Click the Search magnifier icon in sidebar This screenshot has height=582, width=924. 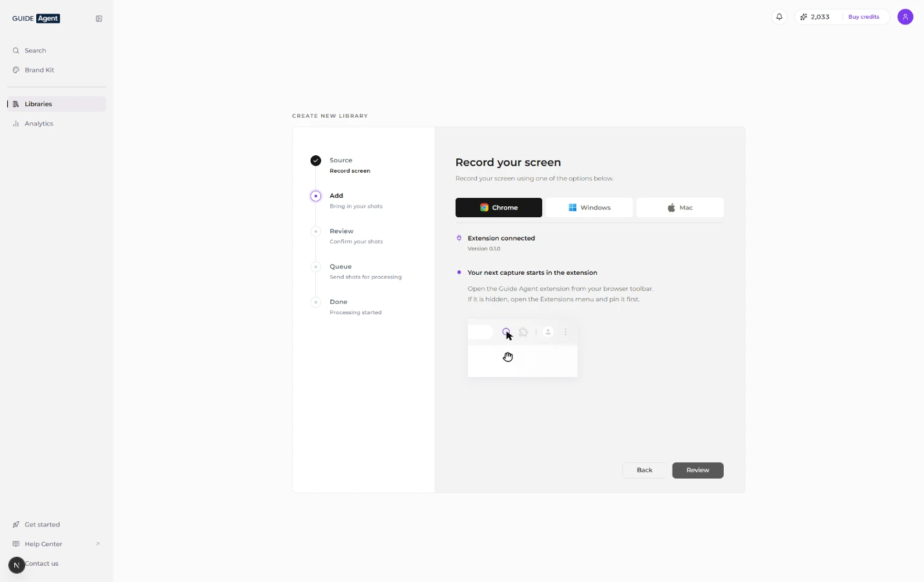[16, 50]
